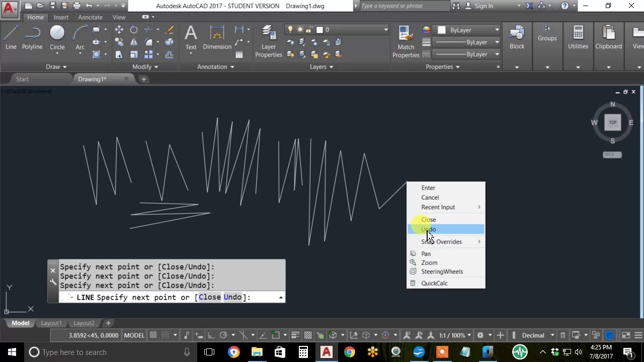Click the Move tool in Modify panel
The image size is (644, 362).
[119, 30]
